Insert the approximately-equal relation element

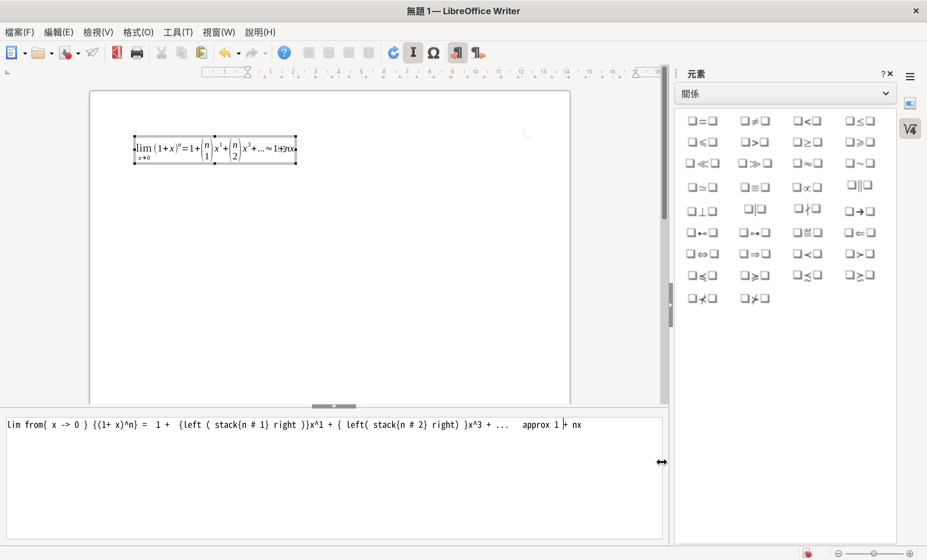[808, 164]
